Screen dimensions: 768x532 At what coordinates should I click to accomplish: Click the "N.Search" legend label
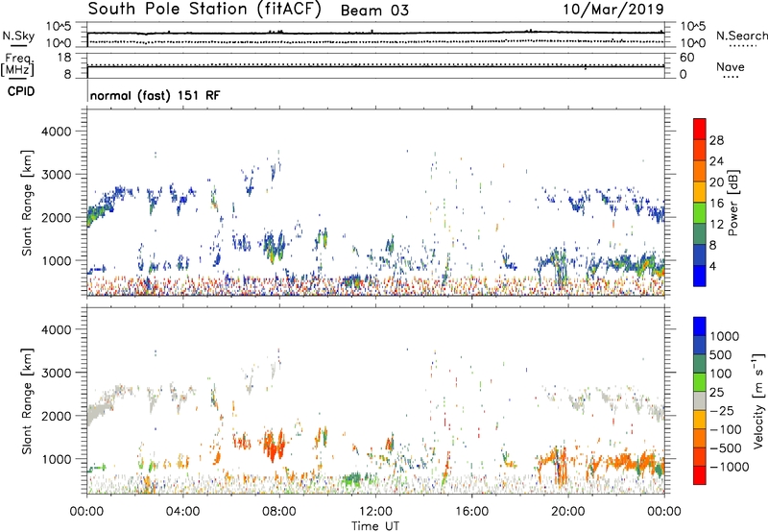point(741,36)
